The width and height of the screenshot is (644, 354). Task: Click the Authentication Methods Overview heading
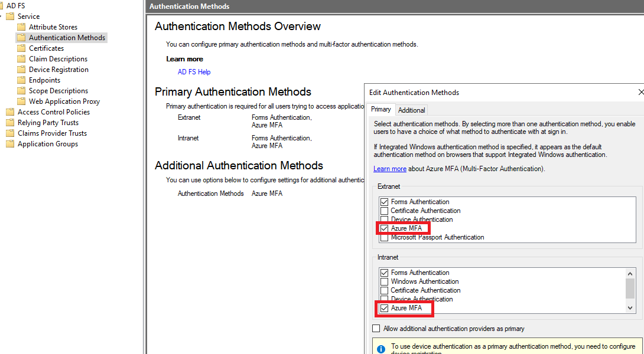(x=238, y=26)
